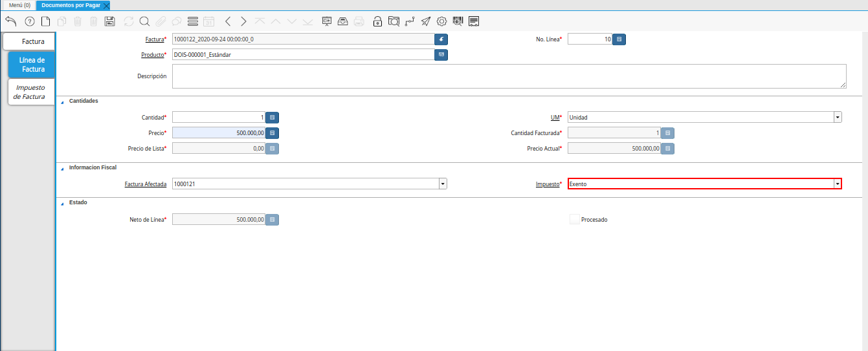Open the UM Unidad dropdown
The height and width of the screenshot is (351, 868).
click(838, 117)
